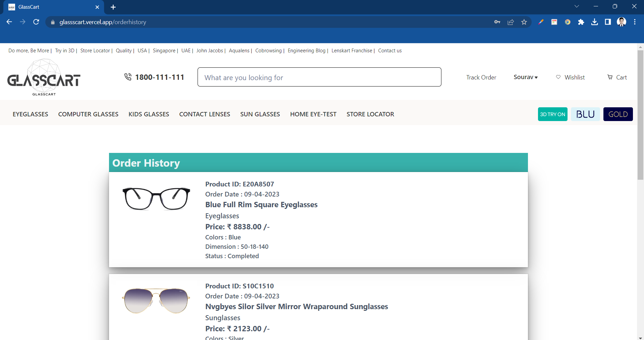Open the Chrome profile avatar
This screenshot has height=340, width=644.
point(622,22)
